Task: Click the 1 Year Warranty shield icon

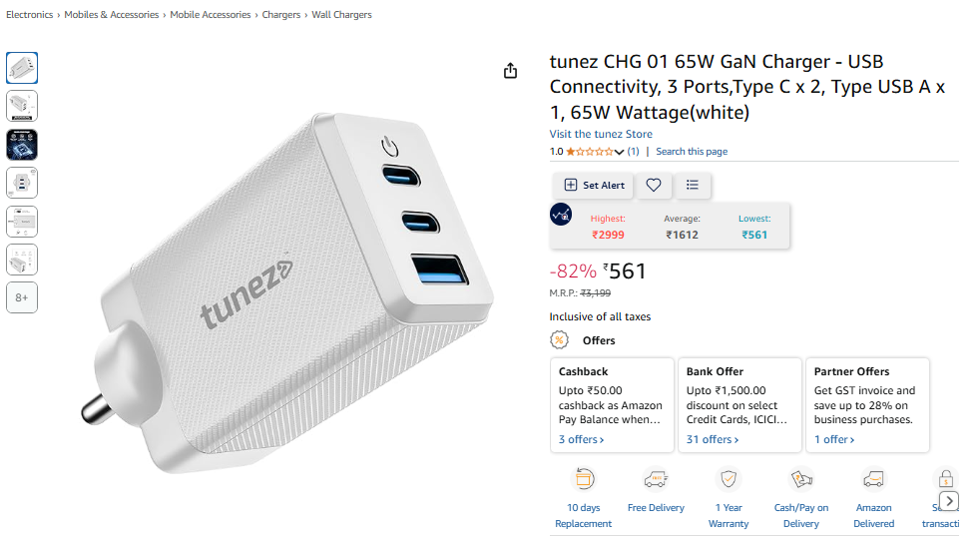Action: [x=729, y=479]
